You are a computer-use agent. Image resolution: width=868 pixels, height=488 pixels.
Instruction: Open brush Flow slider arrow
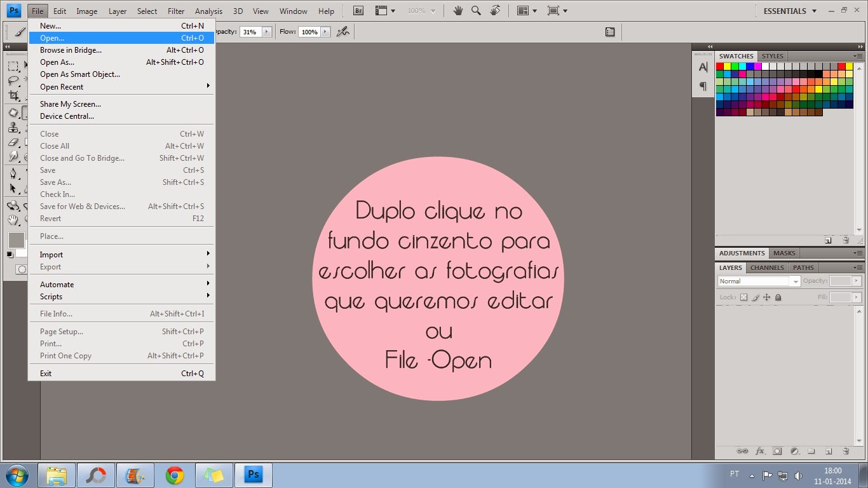(325, 32)
